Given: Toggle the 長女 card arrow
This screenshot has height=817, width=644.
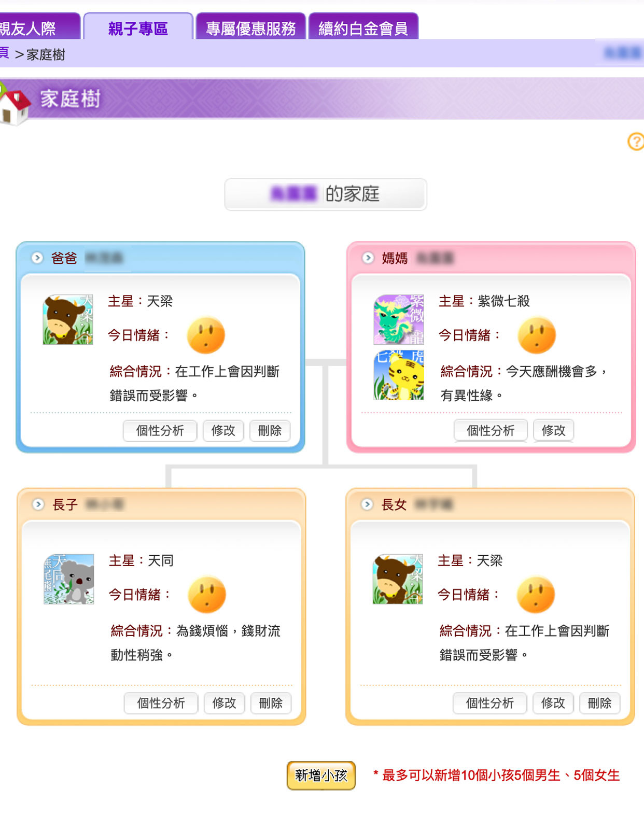Looking at the screenshot, I should coord(367,504).
